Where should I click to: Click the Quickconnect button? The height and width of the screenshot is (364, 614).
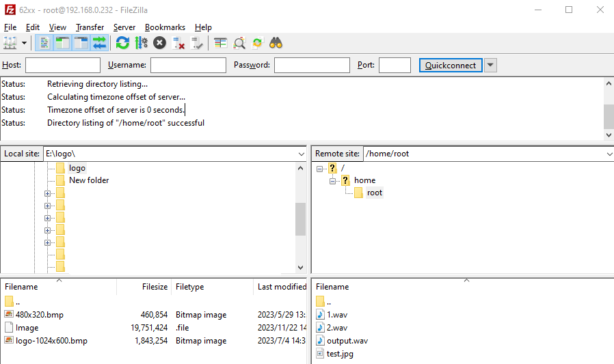(451, 66)
